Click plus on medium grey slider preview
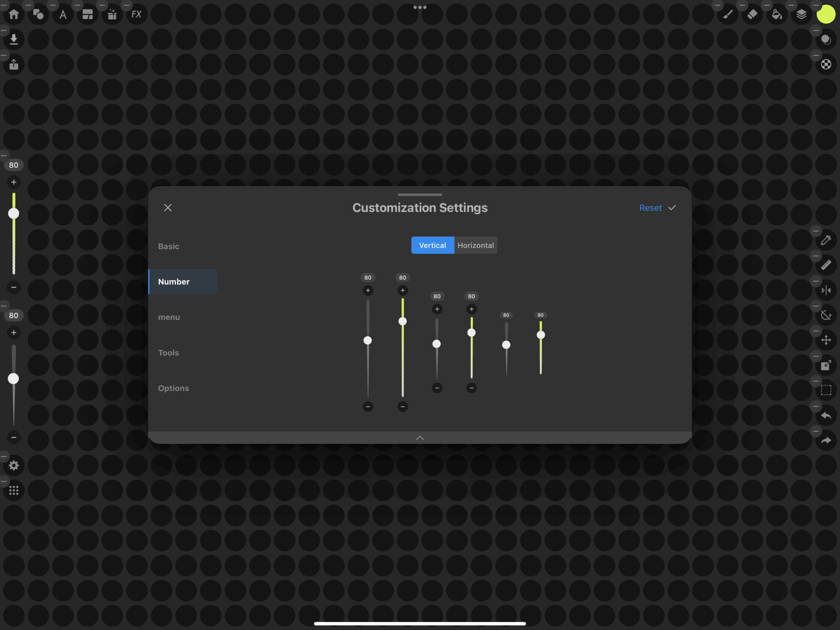 coord(437,309)
